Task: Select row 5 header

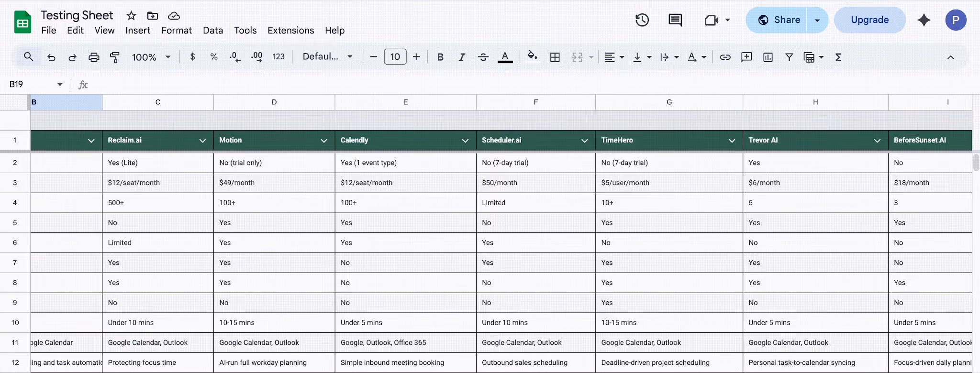Action: (15, 223)
